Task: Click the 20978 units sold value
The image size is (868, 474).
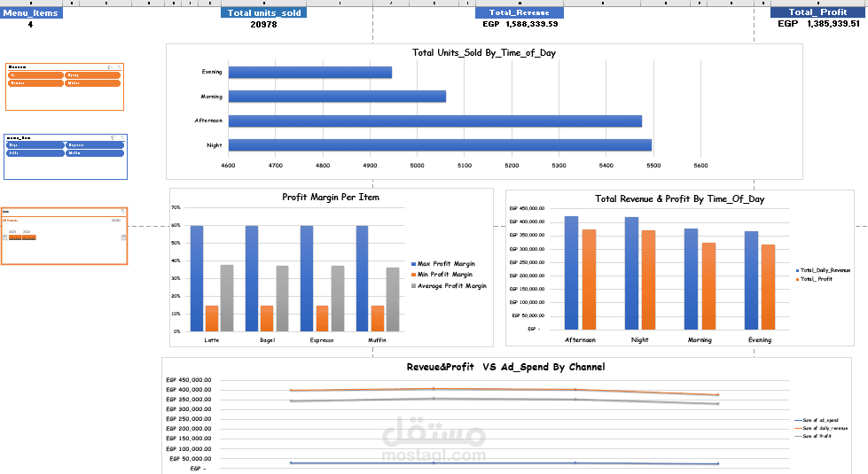Action: (x=263, y=24)
